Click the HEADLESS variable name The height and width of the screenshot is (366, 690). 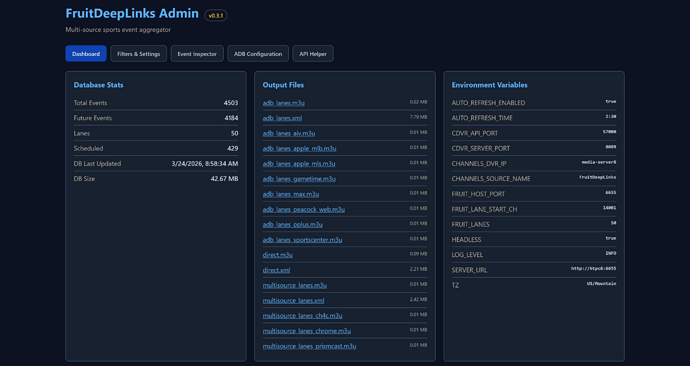[466, 240]
